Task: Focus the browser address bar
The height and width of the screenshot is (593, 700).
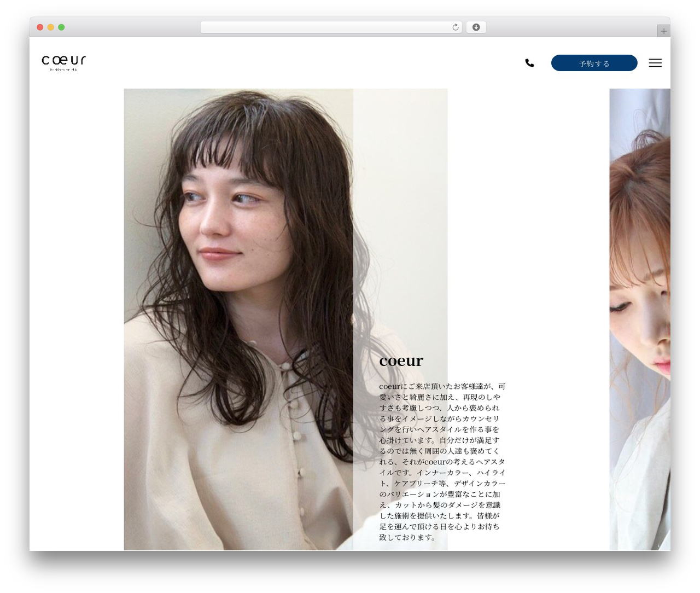Action: pos(331,27)
